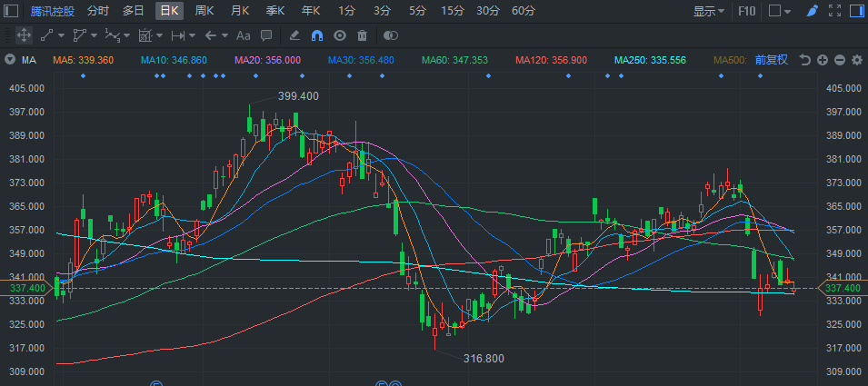
Task: Click the zoom in plus icon
Action: coord(823,60)
